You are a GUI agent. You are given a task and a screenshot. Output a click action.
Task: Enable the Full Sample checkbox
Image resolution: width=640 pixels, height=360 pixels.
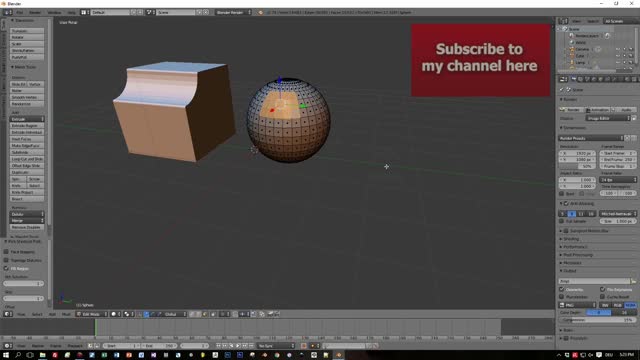[562, 221]
